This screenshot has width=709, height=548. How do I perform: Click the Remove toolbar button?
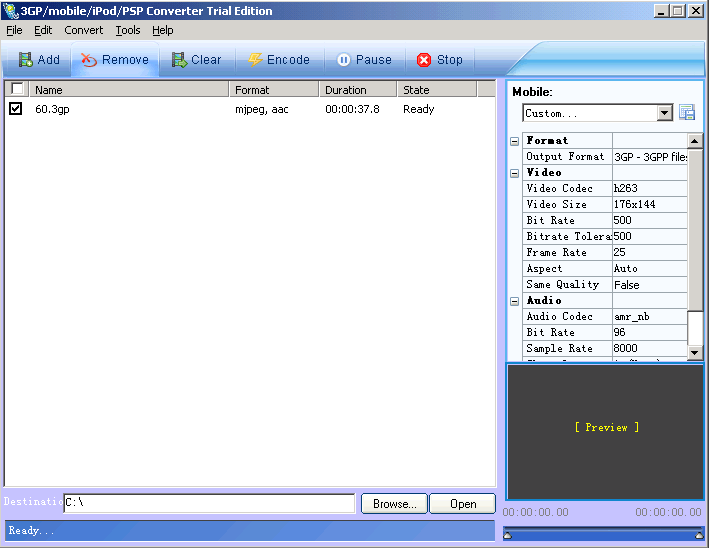[x=115, y=60]
